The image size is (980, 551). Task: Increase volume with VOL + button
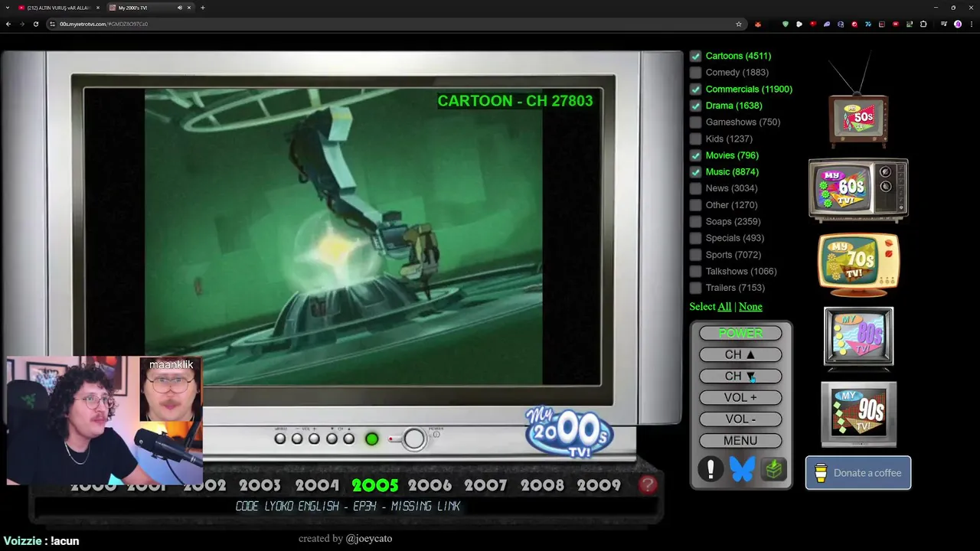[x=740, y=398]
